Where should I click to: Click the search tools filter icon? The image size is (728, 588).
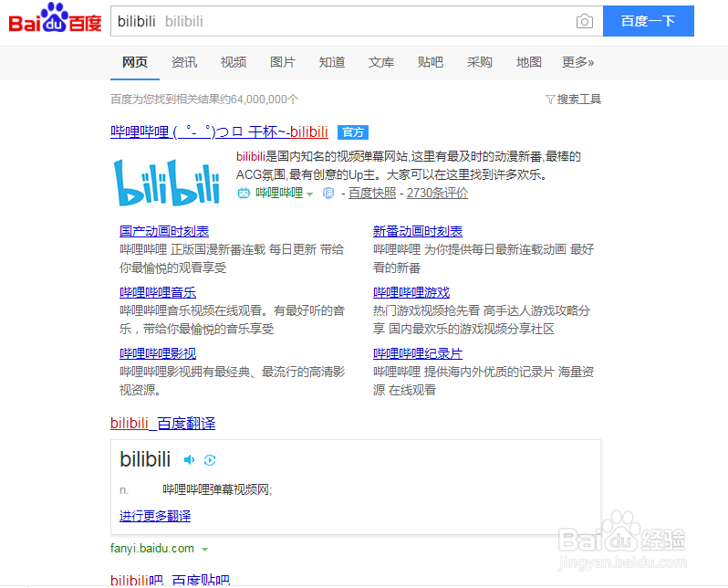click(x=550, y=100)
